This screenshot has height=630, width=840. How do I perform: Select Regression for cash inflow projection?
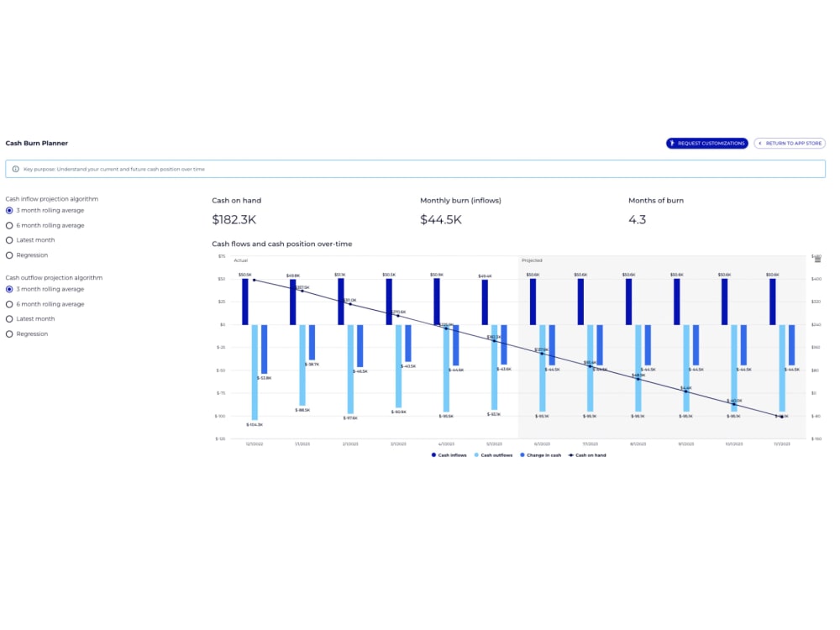point(8,255)
